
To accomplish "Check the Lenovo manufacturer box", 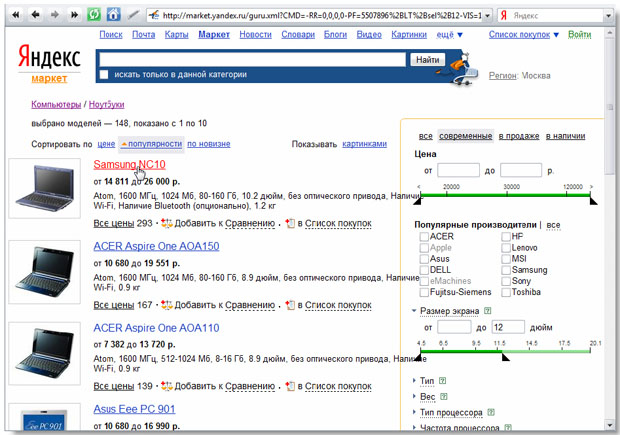I will (x=506, y=248).
